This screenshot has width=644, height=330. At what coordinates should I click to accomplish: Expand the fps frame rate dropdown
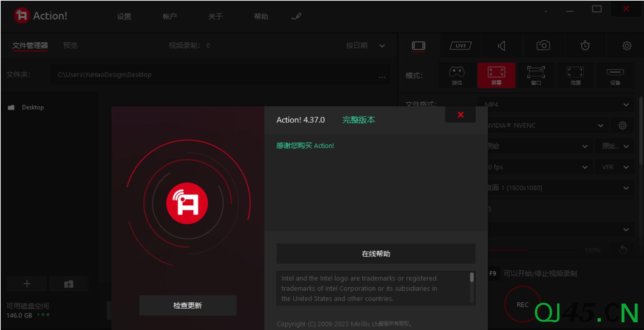click(x=540, y=167)
